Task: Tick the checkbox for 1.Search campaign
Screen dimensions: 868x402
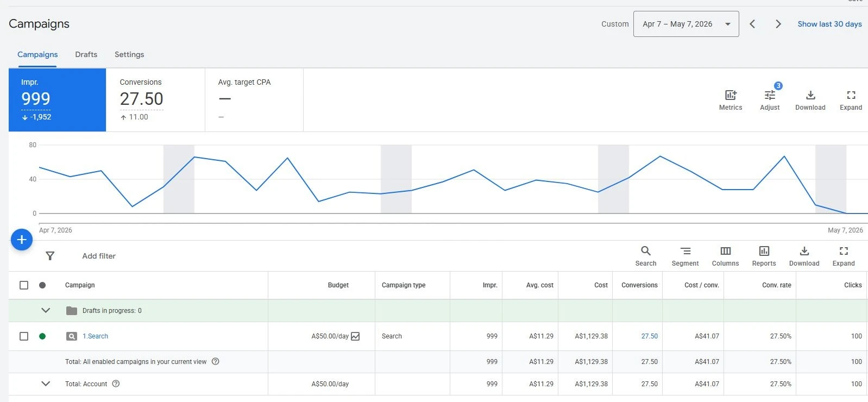Action: pos(24,336)
